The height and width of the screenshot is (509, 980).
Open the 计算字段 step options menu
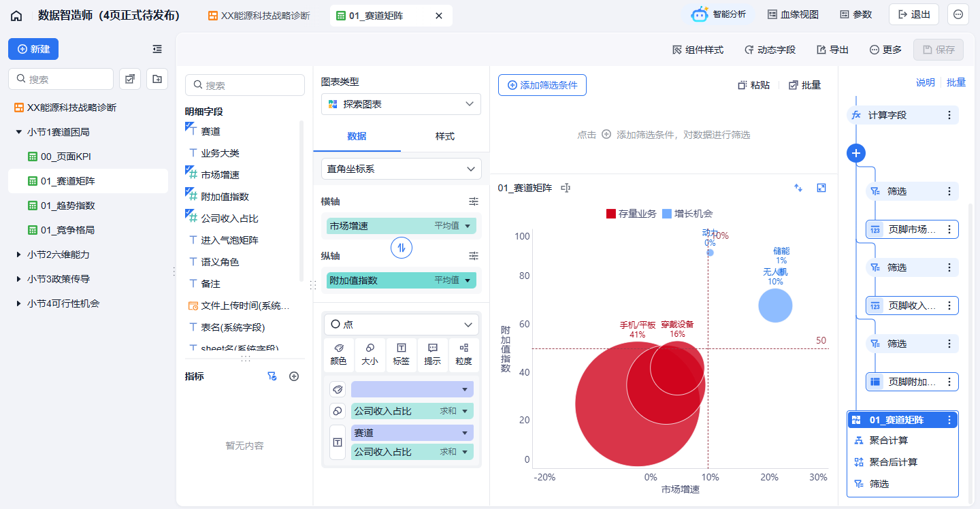tap(949, 115)
